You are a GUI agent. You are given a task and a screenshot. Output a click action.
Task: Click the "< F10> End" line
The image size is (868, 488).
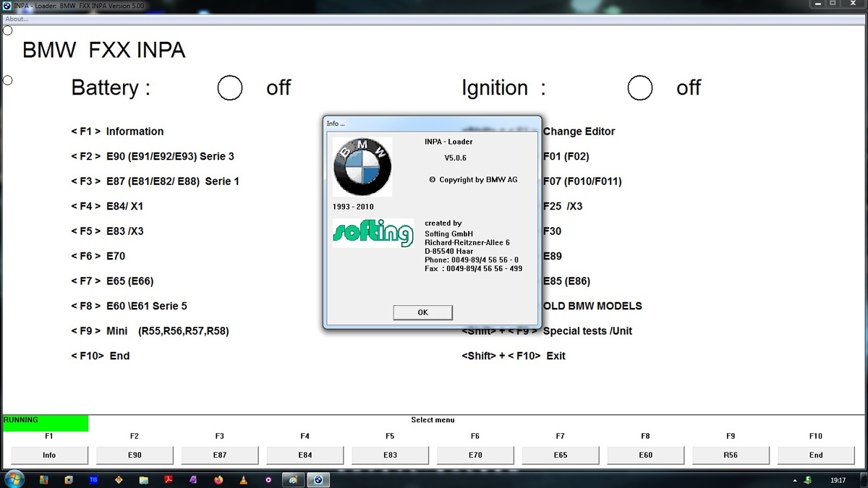tap(101, 356)
